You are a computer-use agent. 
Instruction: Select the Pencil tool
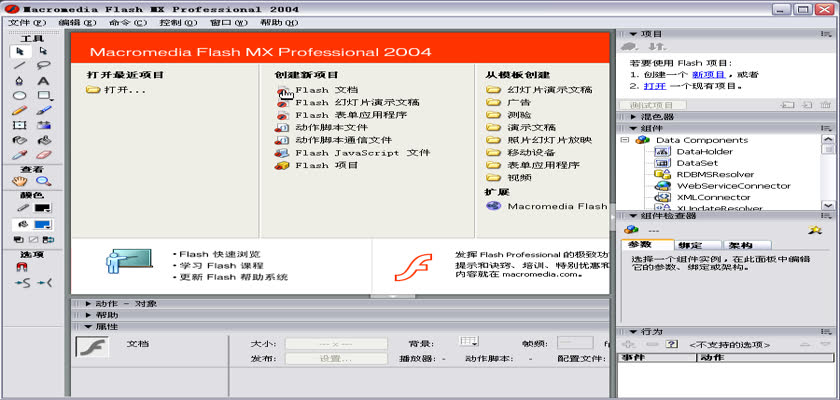click(x=20, y=110)
